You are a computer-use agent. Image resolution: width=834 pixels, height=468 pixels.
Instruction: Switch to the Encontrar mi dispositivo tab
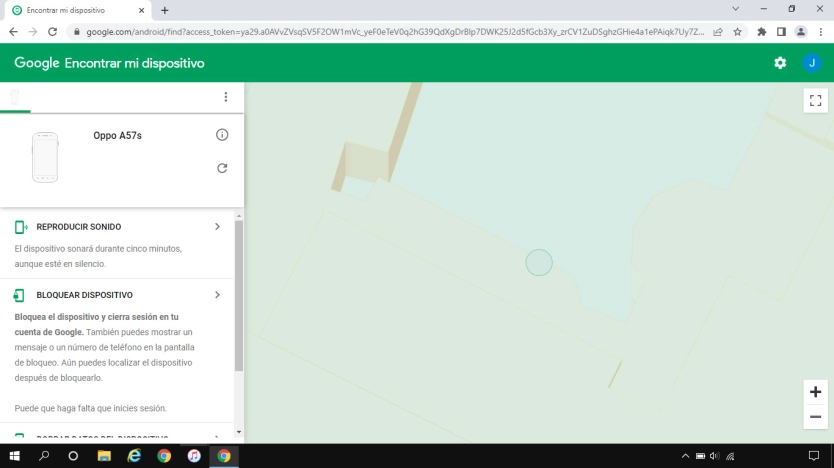[x=78, y=11]
